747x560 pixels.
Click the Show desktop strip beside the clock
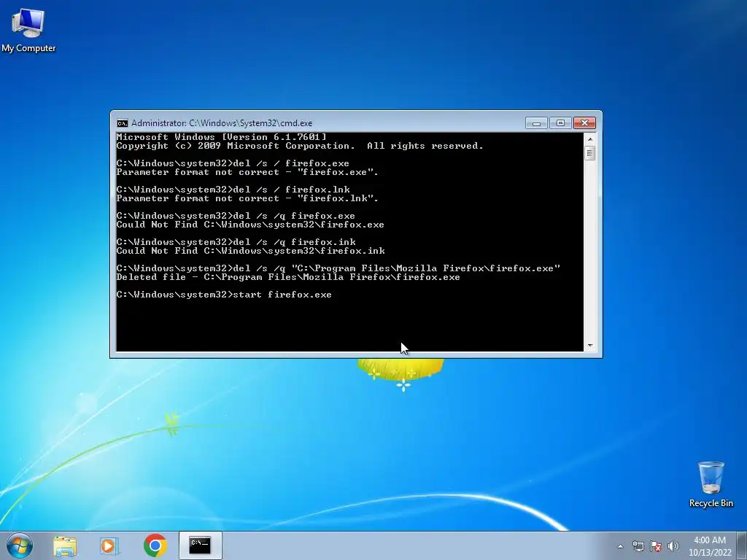[x=743, y=545]
